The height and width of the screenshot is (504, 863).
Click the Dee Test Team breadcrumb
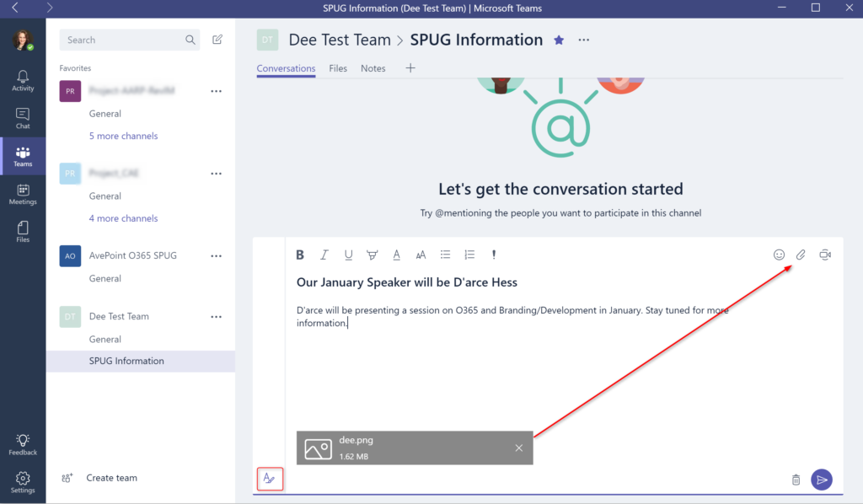(340, 40)
